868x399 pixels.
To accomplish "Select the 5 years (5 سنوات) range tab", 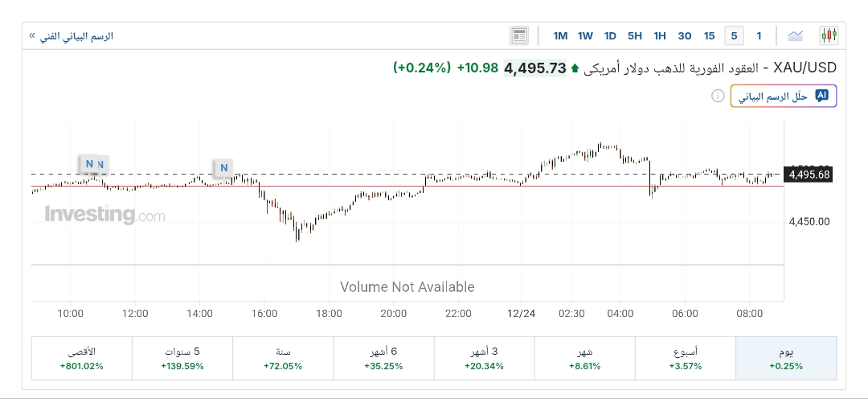I will [182, 358].
